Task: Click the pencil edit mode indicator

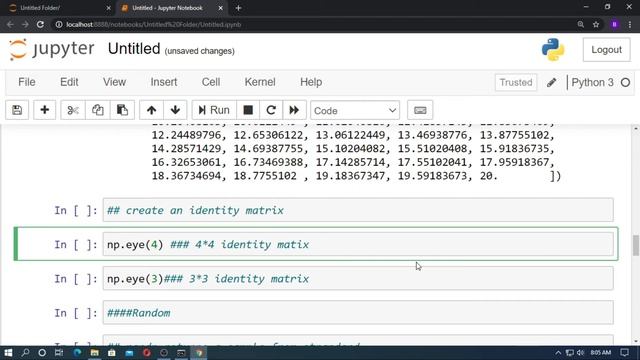Action: [551, 82]
